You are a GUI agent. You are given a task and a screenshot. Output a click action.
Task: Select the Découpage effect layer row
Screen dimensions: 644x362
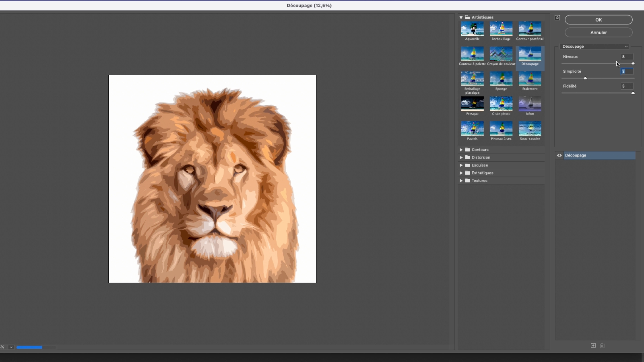600,155
